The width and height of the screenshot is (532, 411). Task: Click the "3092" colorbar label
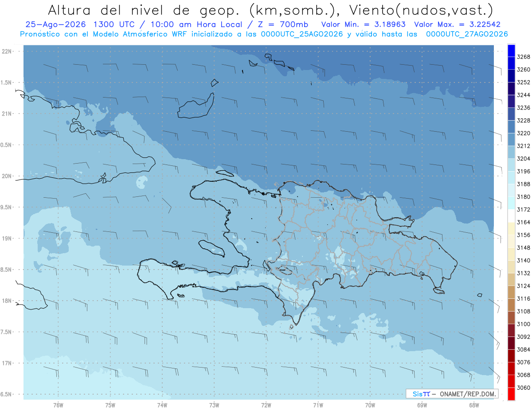click(523, 337)
